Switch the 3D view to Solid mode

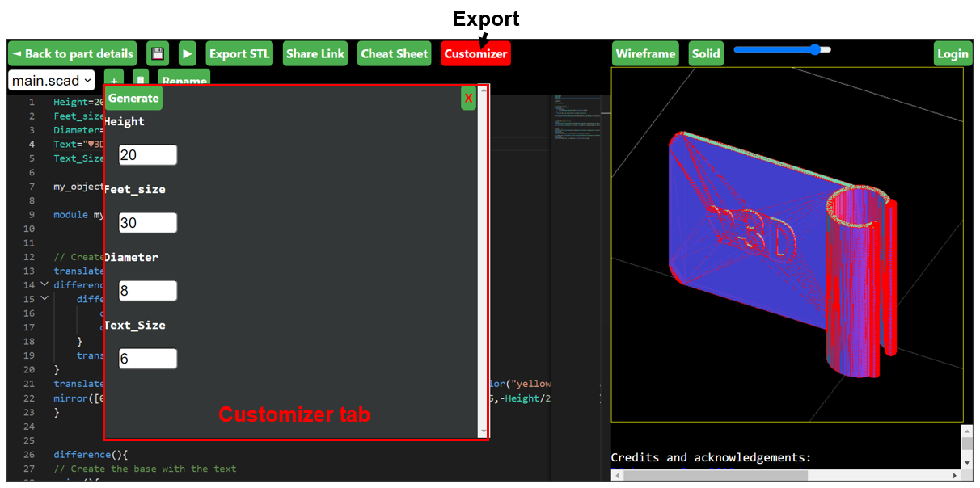[x=706, y=53]
